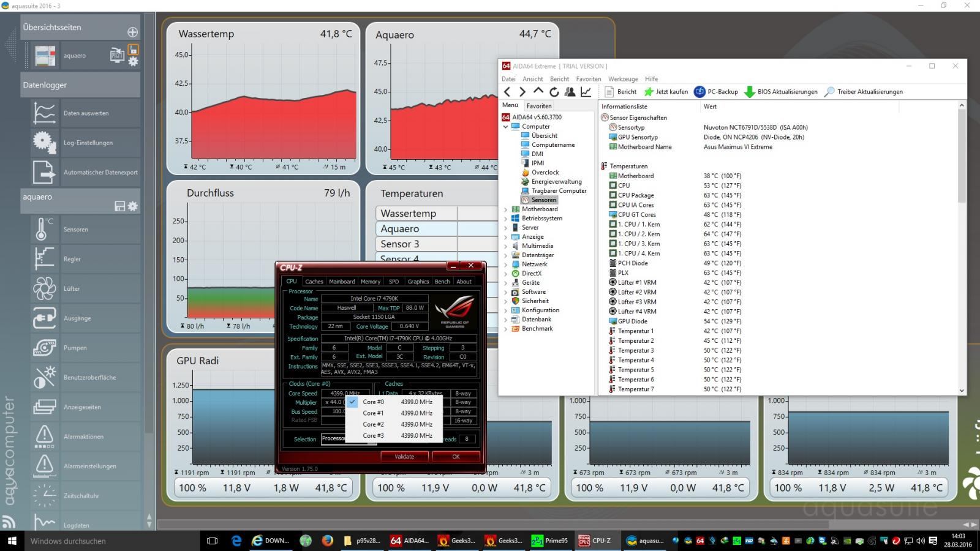This screenshot has height=551, width=980.
Task: Refresh AIDA64 sensor data
Action: [x=554, y=92]
